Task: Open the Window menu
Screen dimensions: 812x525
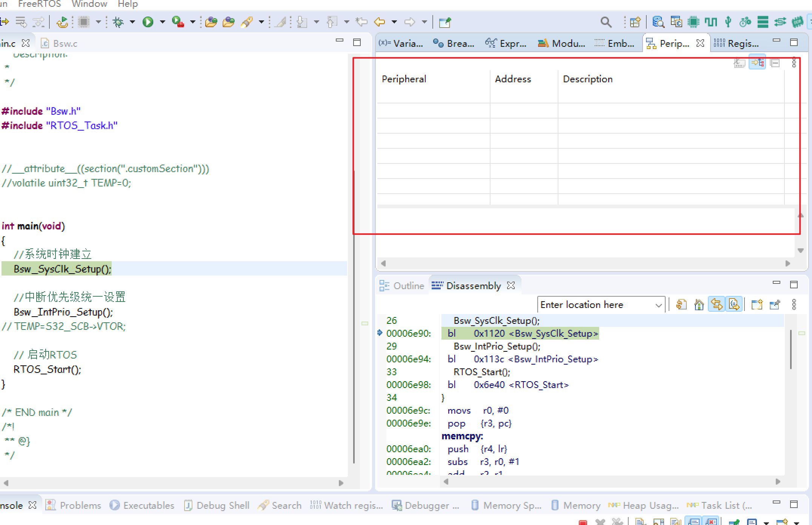Action: pyautogui.click(x=89, y=4)
